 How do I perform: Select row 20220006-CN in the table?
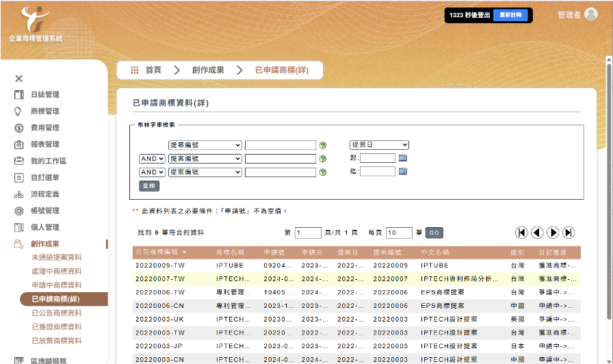pos(356,306)
